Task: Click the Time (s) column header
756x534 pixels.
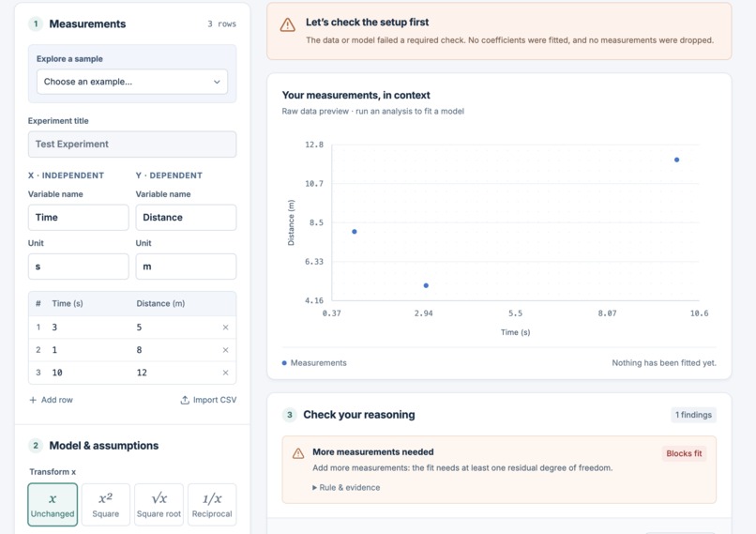Action: tap(68, 303)
